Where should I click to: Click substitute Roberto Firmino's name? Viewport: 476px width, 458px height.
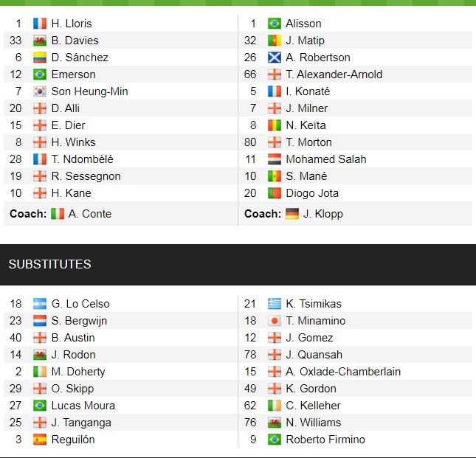(325, 440)
